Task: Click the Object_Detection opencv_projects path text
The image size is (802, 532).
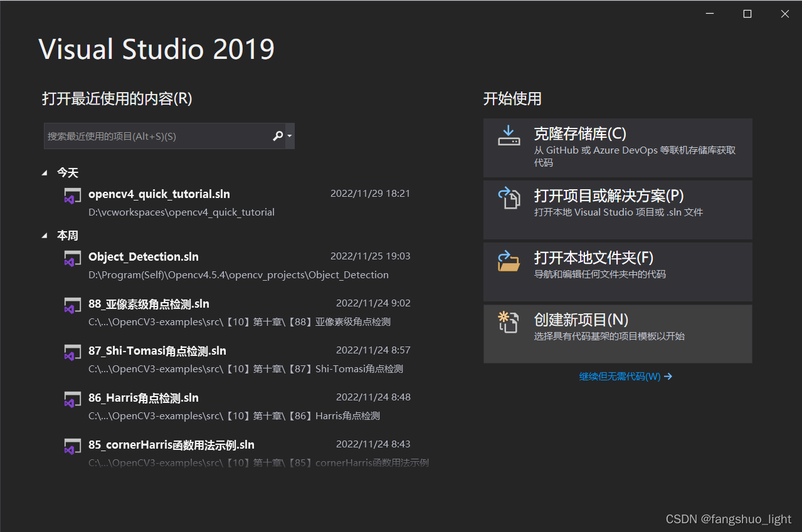Action: point(238,275)
